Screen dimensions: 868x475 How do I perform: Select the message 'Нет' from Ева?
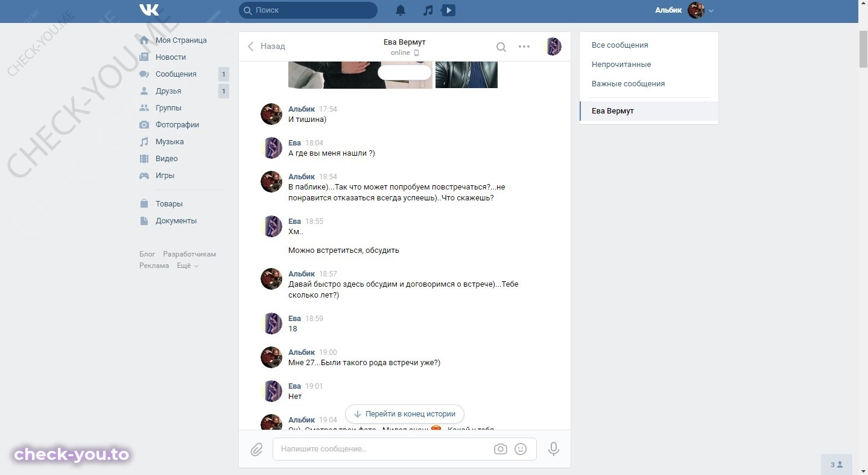click(x=295, y=397)
